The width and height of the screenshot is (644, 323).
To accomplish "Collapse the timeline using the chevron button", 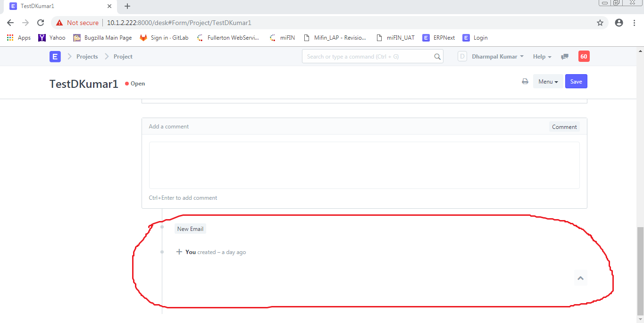I will point(580,278).
